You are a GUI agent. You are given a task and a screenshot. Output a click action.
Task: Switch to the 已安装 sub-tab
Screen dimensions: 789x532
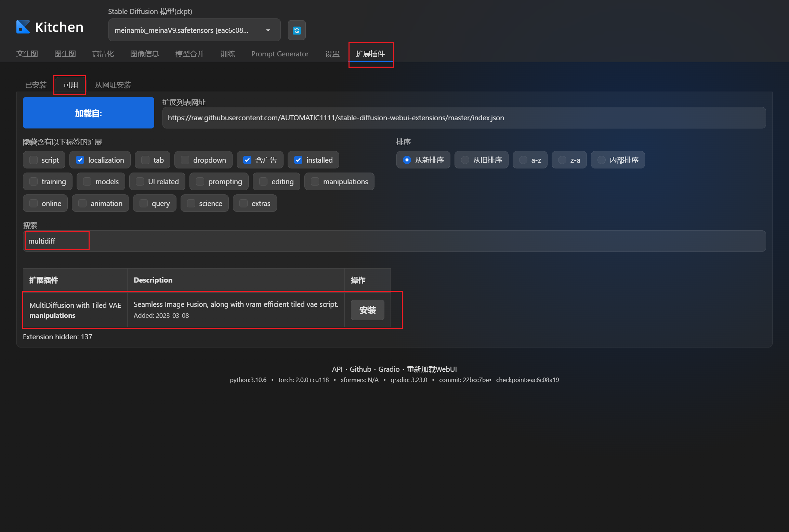[36, 85]
